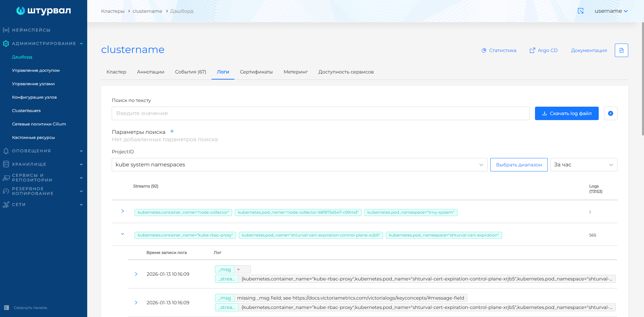Open the username account menu
This screenshot has height=317, width=644.
click(x=611, y=11)
